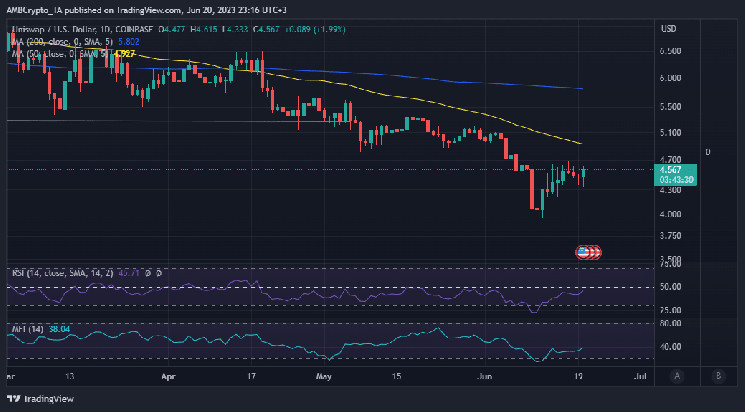The height and width of the screenshot is (412, 745).
Task: Click the May date axis label
Action: (x=323, y=377)
